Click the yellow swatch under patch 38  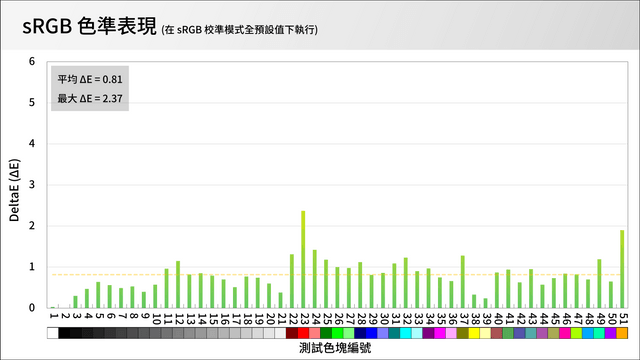[x=474, y=333]
